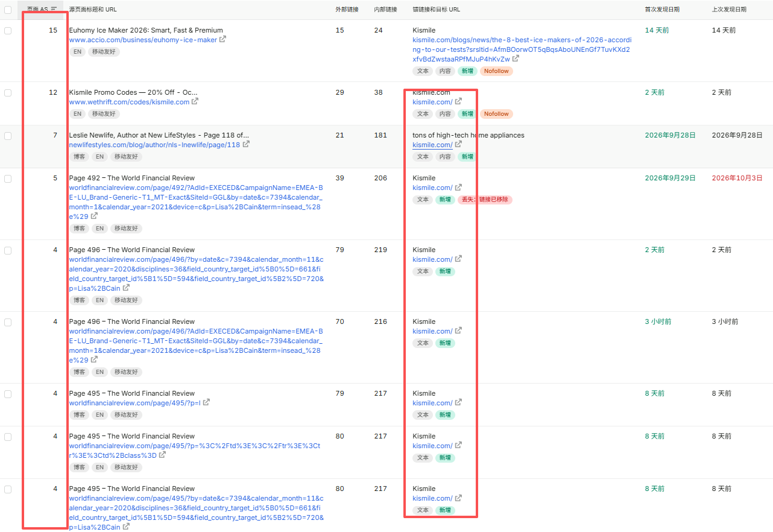The image size is (773, 532).
Task: Open external-link icon beside newlifestyles.com URL
Action: [x=246, y=144]
